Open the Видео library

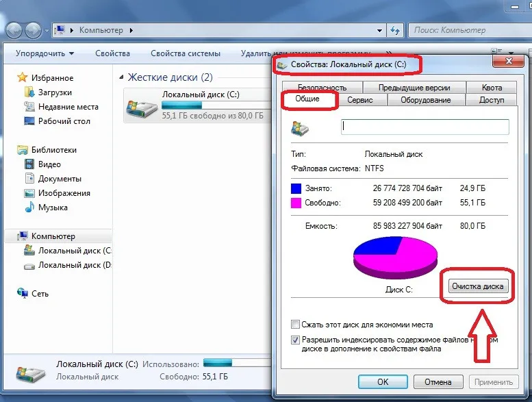pyautogui.click(x=49, y=164)
